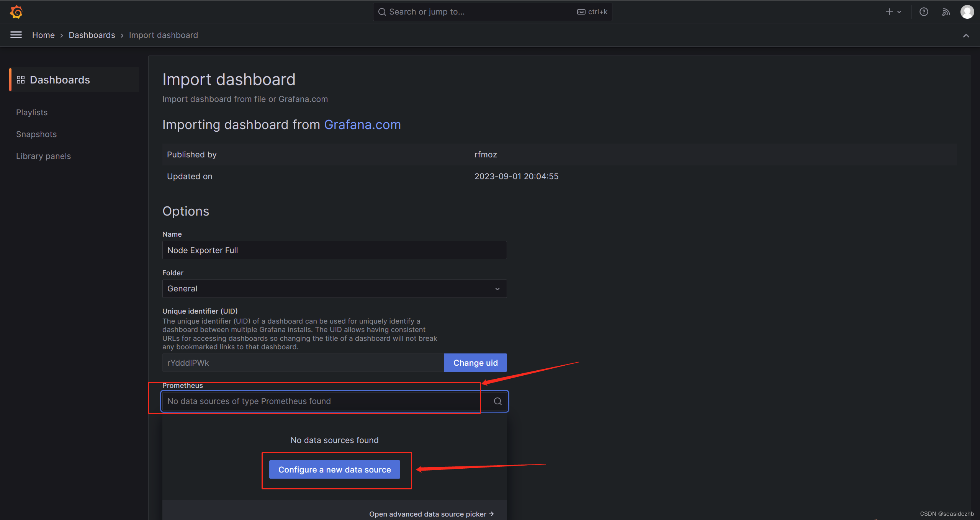Click the publisher name rfmoz

coord(486,155)
